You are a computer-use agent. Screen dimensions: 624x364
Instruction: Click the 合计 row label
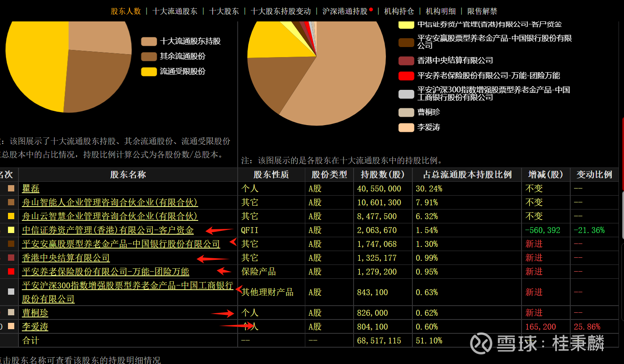30,340
